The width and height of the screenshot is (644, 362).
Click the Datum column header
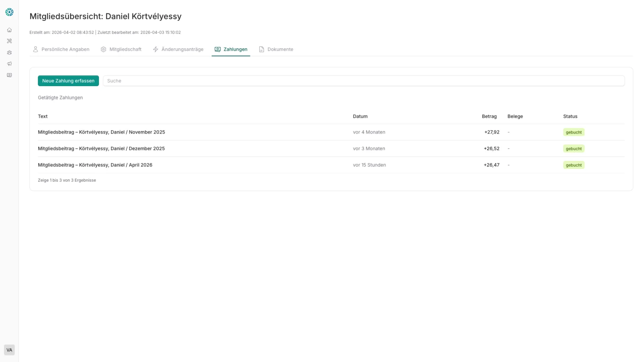(x=360, y=117)
